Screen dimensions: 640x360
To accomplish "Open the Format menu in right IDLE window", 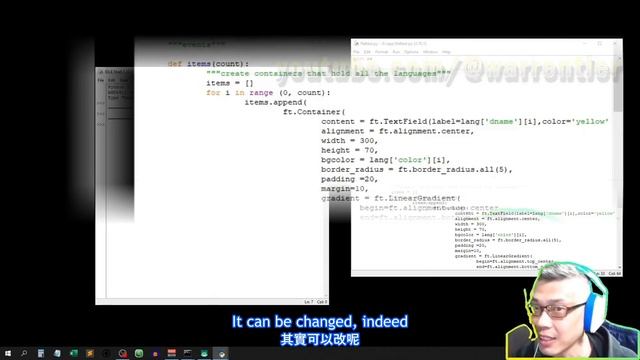I will click(x=381, y=52).
